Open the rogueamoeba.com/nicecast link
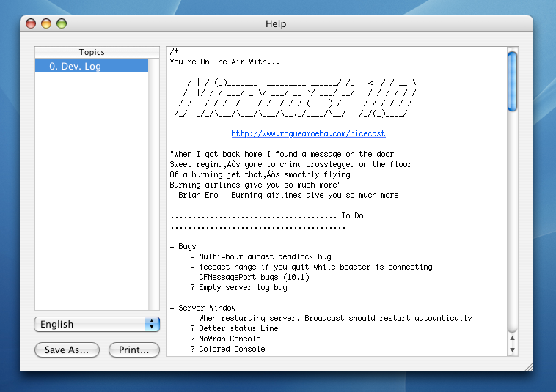This screenshot has height=392, width=556. click(308, 133)
